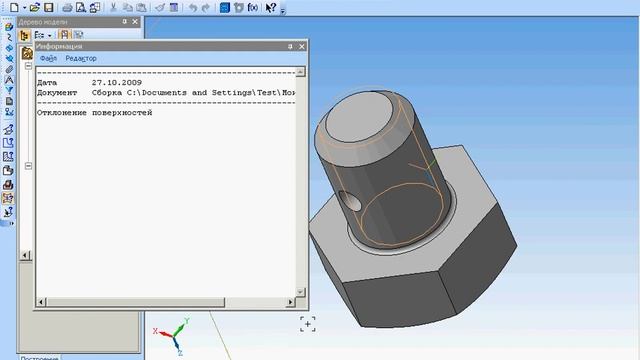Select the area measurement tool
Image resolution: width=640 pixels, height=360 pixels.
pyautogui.click(x=8, y=157)
